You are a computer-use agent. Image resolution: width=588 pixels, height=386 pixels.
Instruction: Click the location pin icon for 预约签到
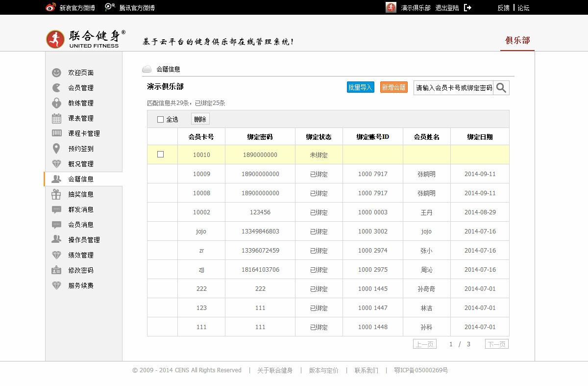pyautogui.click(x=57, y=149)
